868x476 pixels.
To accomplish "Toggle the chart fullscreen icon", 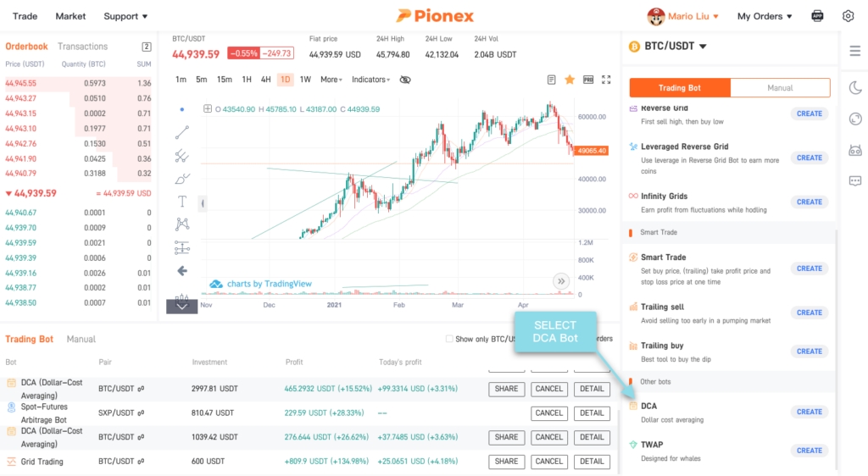I will 606,80.
